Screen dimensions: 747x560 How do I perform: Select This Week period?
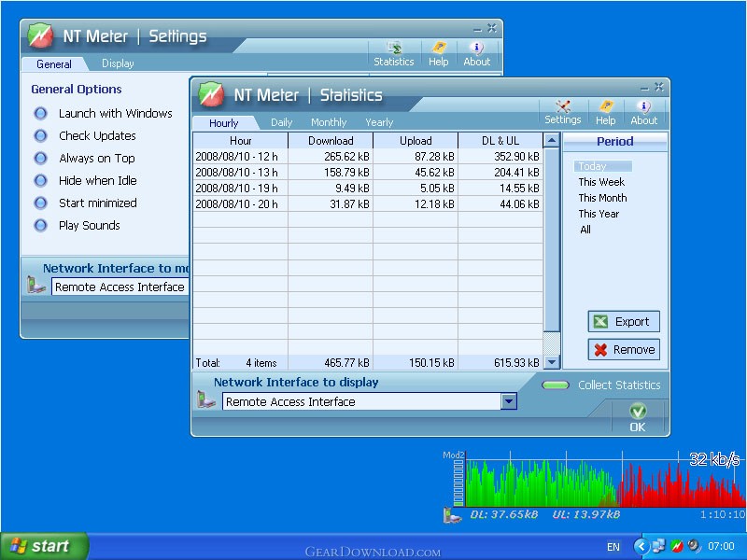click(601, 182)
